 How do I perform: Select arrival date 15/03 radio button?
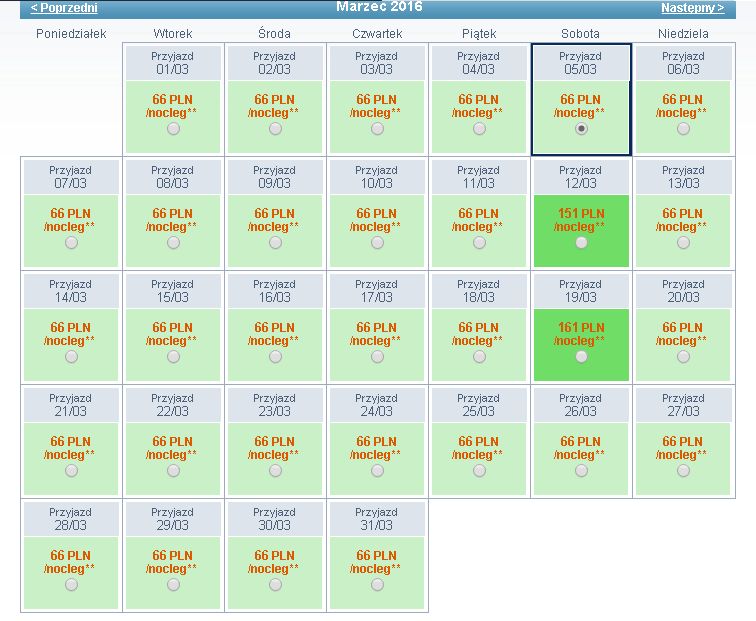coord(173,357)
